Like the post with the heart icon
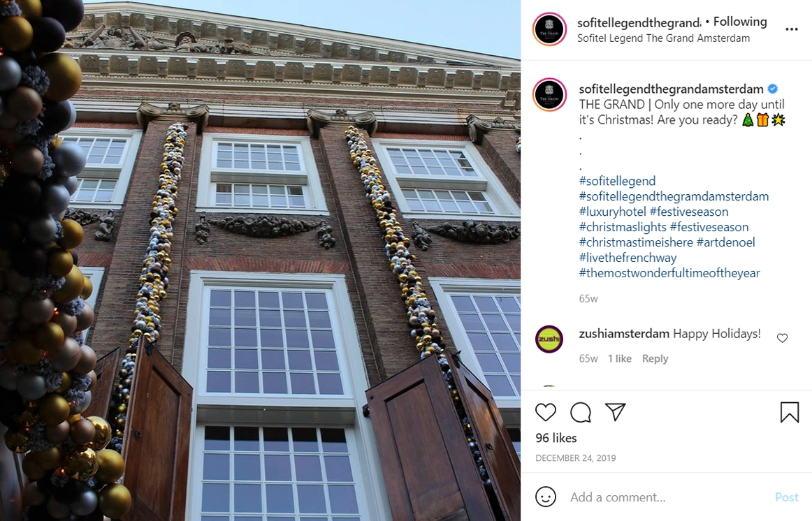 point(545,412)
